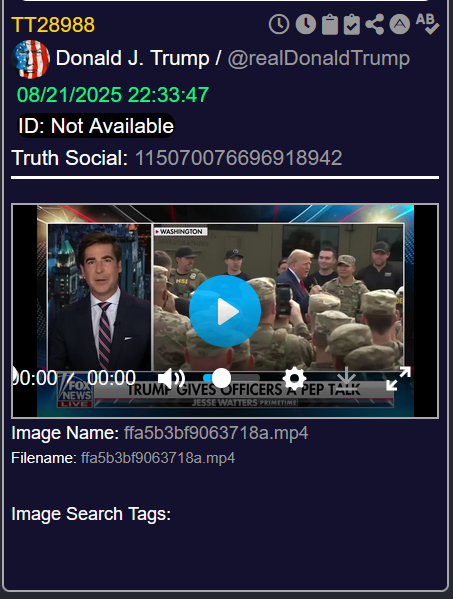Screen dimensions: 453x599
Task: Download the video with arrow icon
Action: pos(346,377)
